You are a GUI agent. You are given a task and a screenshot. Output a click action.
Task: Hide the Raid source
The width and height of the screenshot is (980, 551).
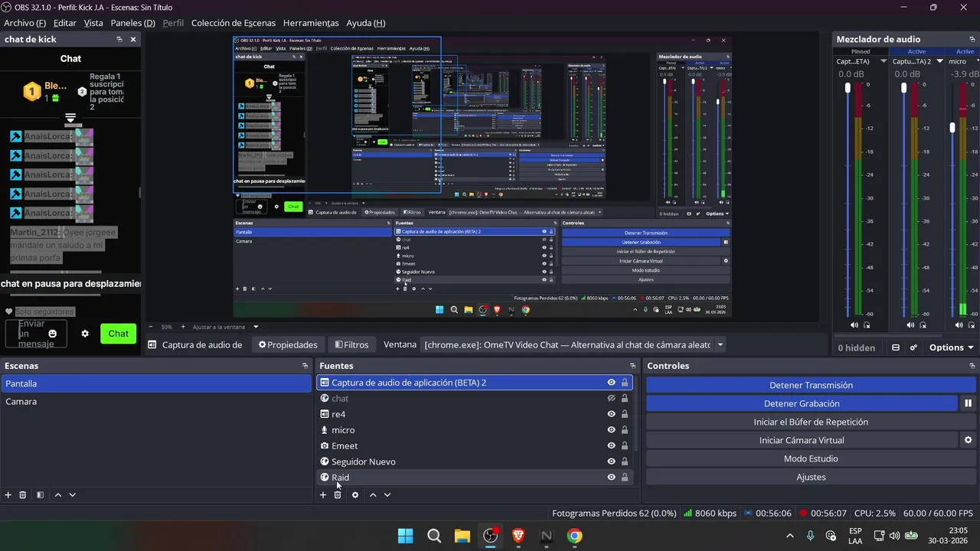pyautogui.click(x=611, y=478)
